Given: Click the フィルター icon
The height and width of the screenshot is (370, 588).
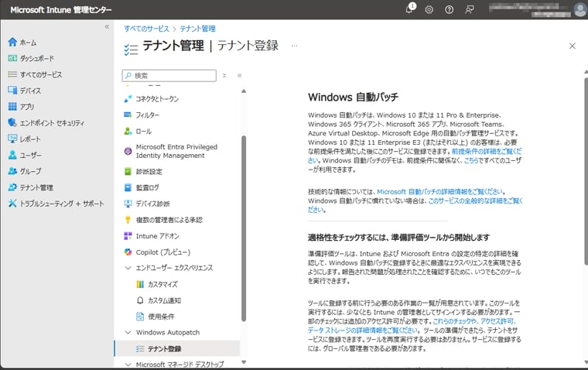Looking at the screenshot, I should click(128, 115).
